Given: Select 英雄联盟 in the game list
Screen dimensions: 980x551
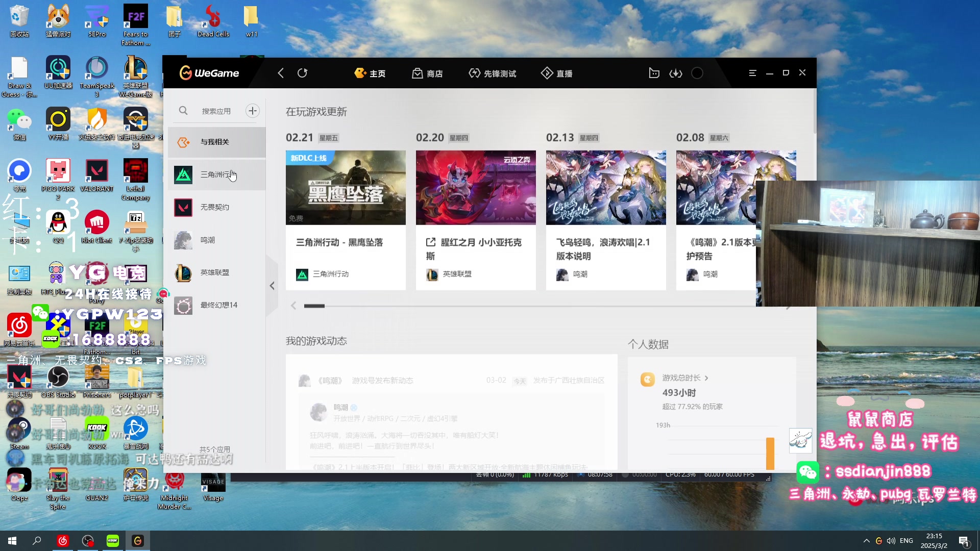Looking at the screenshot, I should click(217, 272).
